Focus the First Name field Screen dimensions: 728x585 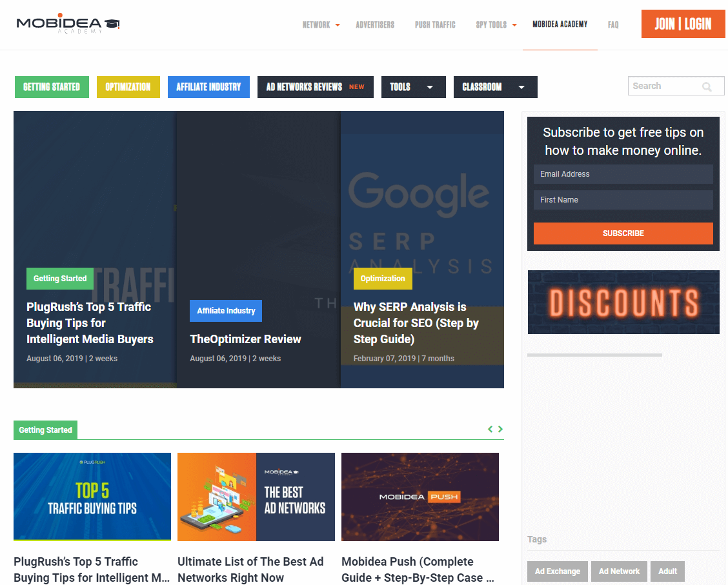(623, 200)
